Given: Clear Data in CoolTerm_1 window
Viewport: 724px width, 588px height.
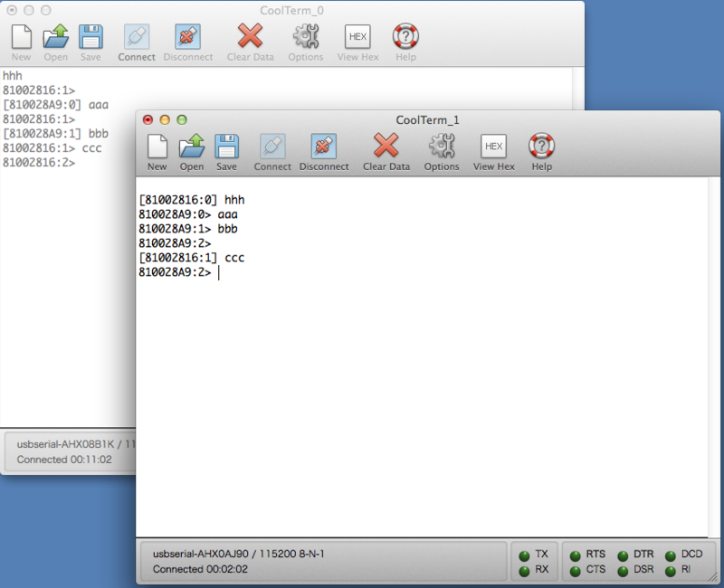Looking at the screenshot, I should 386,146.
